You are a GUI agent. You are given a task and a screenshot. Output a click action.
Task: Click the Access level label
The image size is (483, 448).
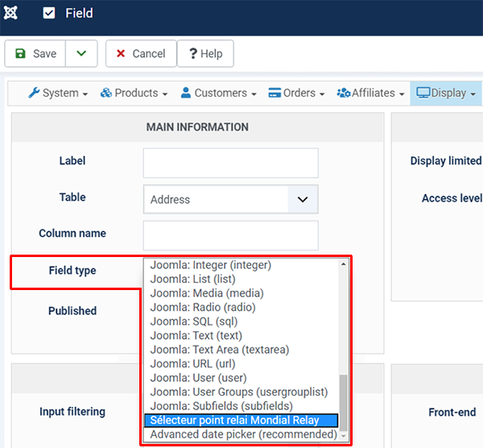(452, 198)
